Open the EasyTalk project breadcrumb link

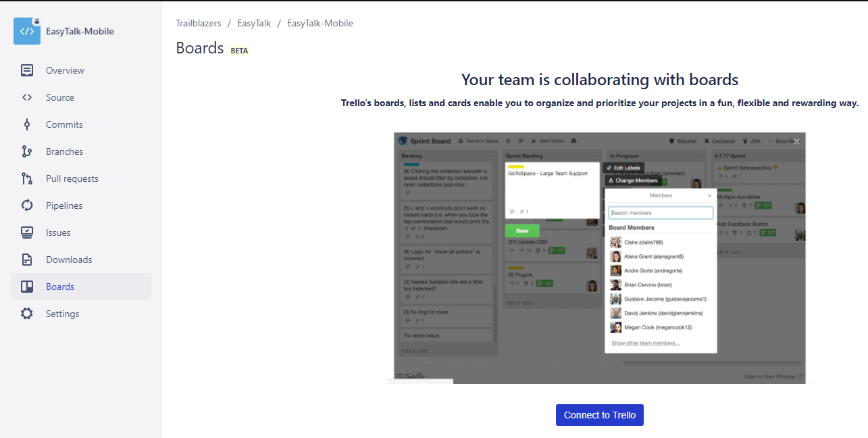pyautogui.click(x=254, y=23)
